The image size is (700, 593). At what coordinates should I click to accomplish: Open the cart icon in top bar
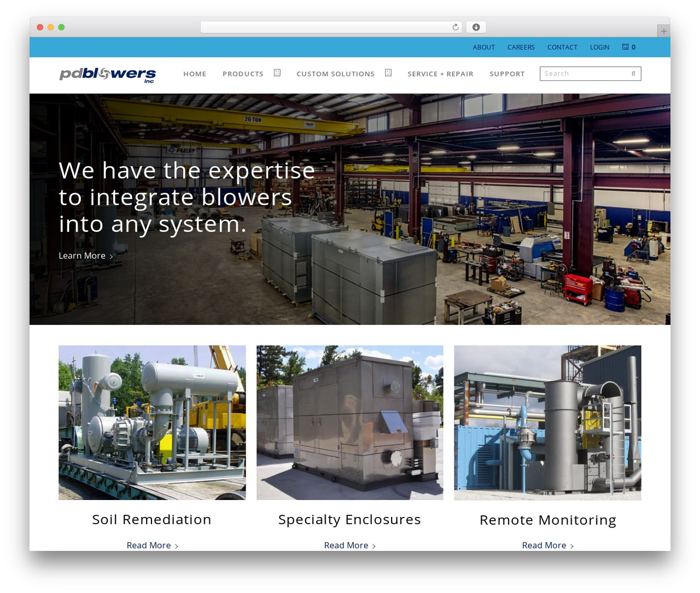[x=625, y=47]
